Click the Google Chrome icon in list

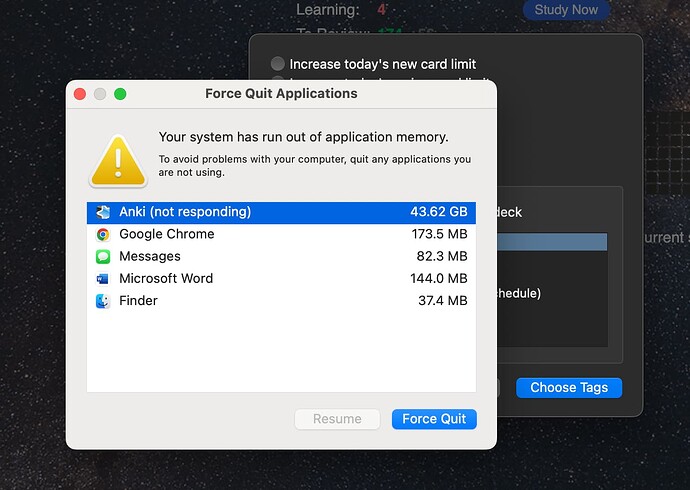(x=103, y=234)
